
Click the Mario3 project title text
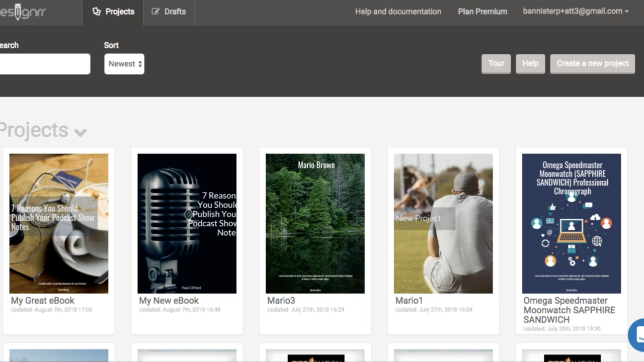281,301
